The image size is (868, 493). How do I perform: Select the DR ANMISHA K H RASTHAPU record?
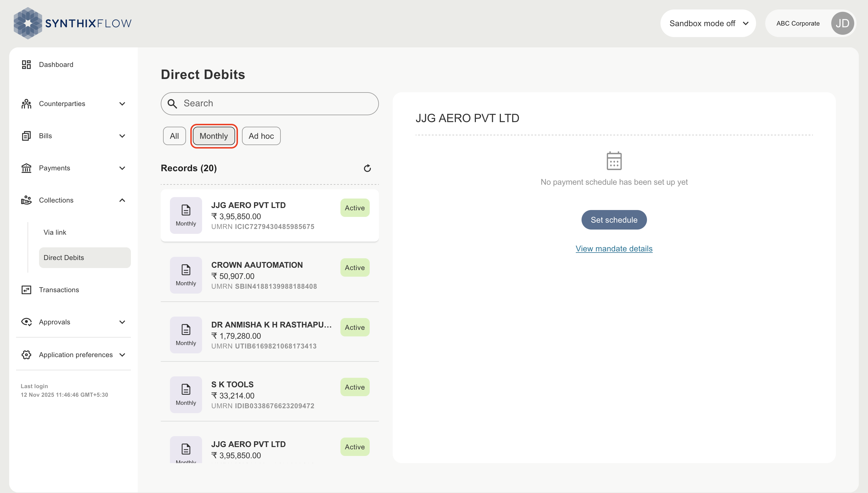270,335
